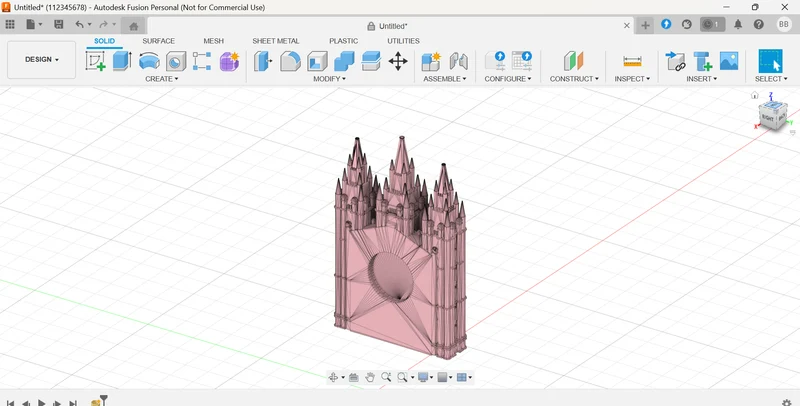Switch to the UTILITIES tab
Image resolution: width=800 pixels, height=406 pixels.
pyautogui.click(x=403, y=41)
